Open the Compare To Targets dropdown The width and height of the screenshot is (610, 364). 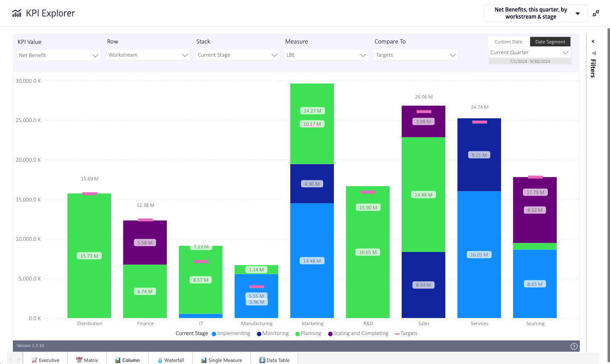coord(415,55)
